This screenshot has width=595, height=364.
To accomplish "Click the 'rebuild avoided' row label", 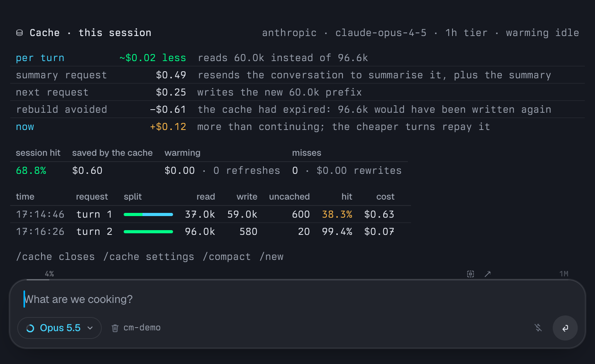I will click(61, 110).
